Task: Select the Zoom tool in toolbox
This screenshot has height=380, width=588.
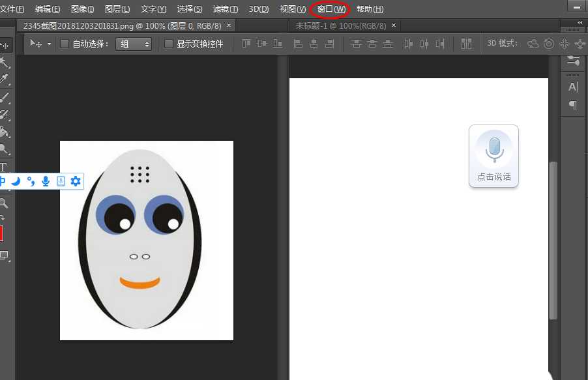Action: 5,203
